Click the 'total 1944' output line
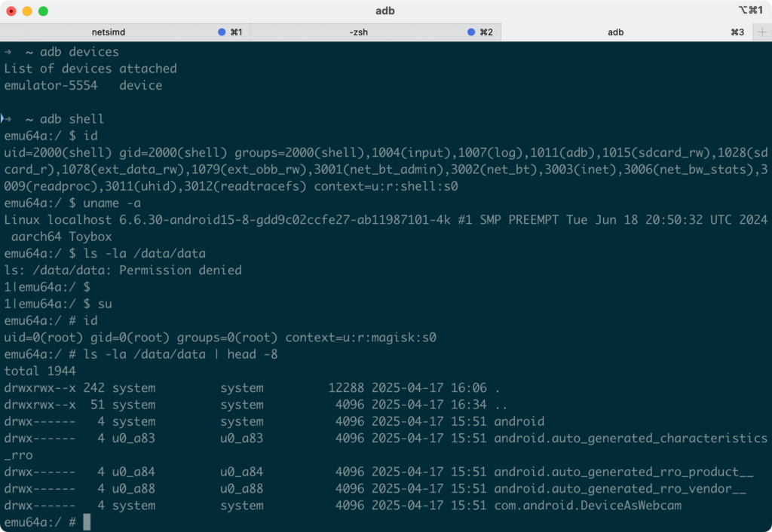 [x=40, y=371]
